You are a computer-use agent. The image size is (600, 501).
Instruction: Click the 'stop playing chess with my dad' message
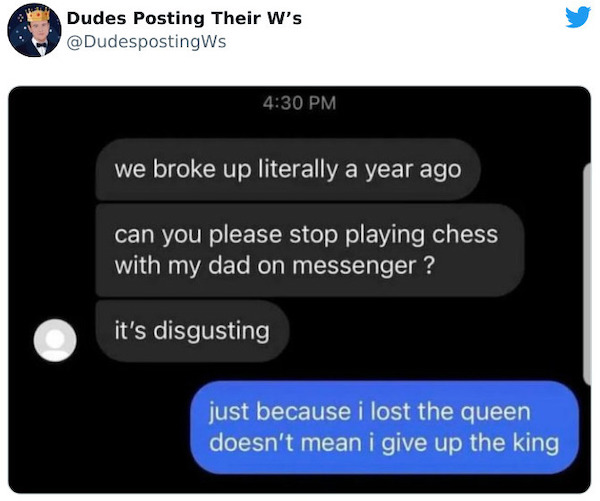(x=309, y=250)
